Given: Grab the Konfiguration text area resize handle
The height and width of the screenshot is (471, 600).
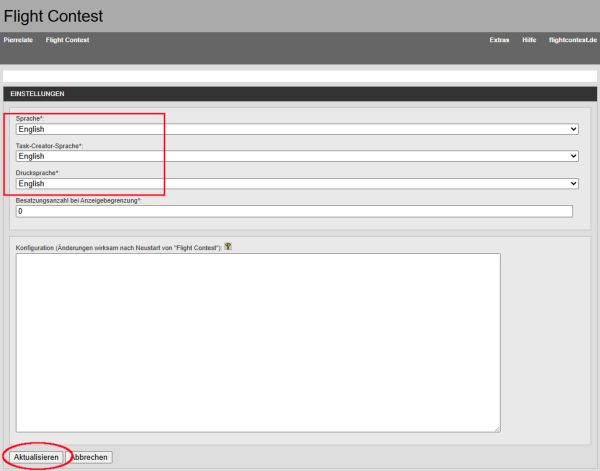Looking at the screenshot, I should [496, 430].
